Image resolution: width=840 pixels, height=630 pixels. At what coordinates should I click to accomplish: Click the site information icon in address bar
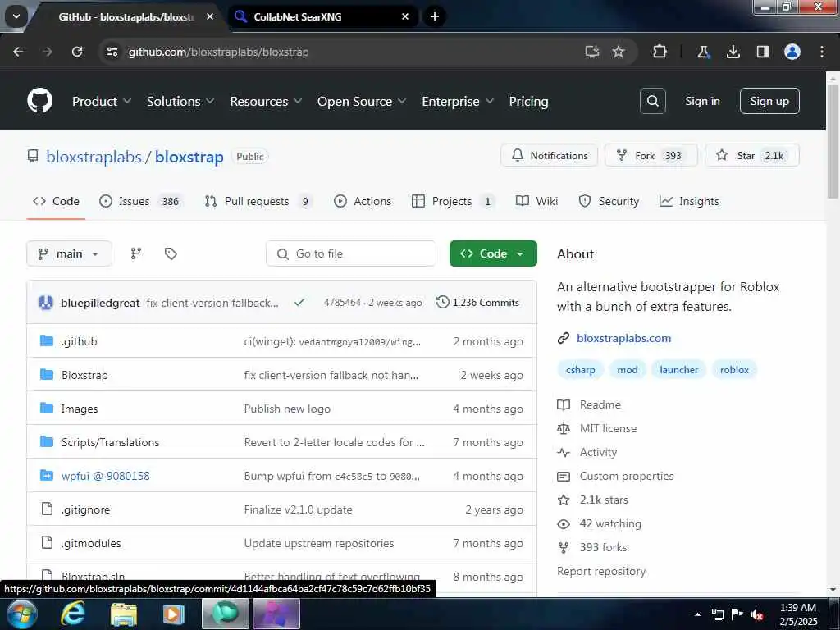click(x=112, y=52)
